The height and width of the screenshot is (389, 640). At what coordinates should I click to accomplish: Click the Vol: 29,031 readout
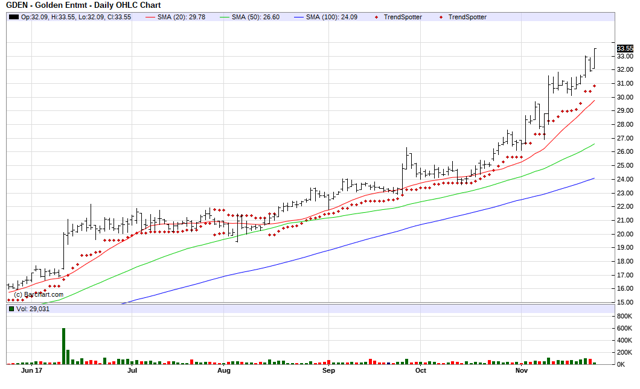(33, 309)
